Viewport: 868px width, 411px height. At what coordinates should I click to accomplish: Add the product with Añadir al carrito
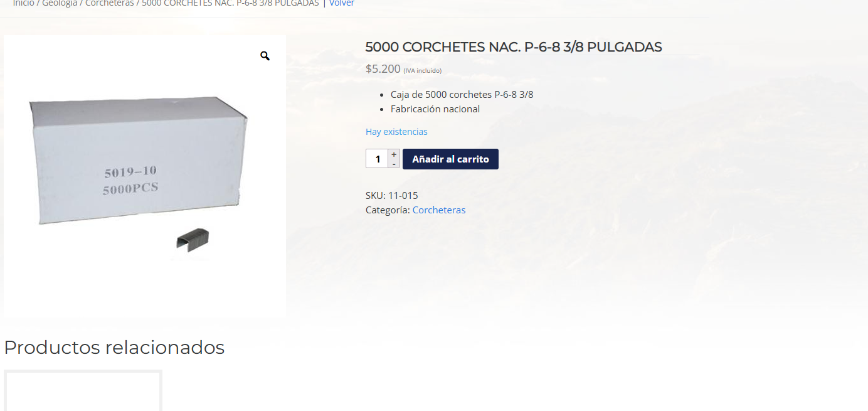(x=450, y=159)
